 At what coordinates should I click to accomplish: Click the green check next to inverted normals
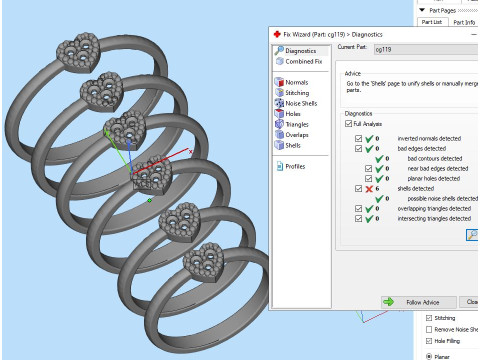click(369, 138)
